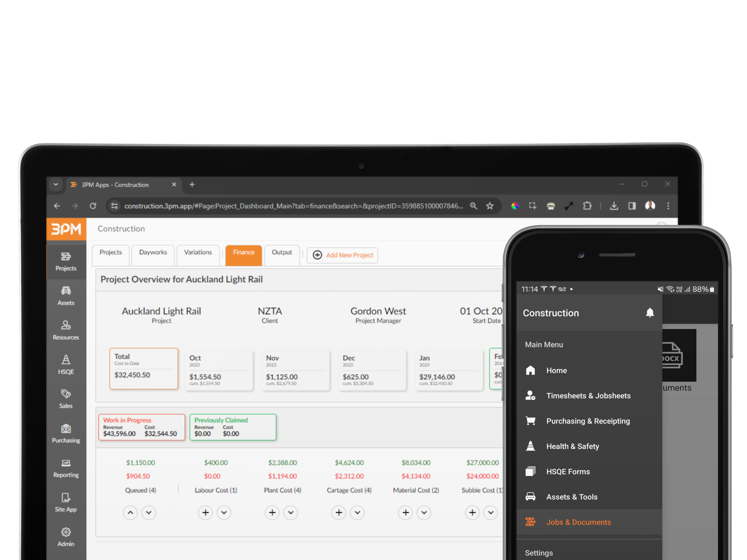747x560 pixels.
Task: Collapse Queued section with up chevron
Action: click(130, 513)
